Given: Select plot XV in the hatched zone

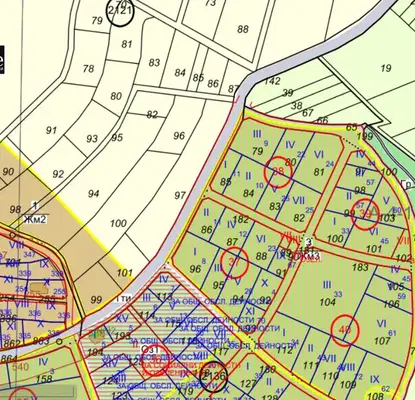Looking at the screenshot, I should coord(122,318).
